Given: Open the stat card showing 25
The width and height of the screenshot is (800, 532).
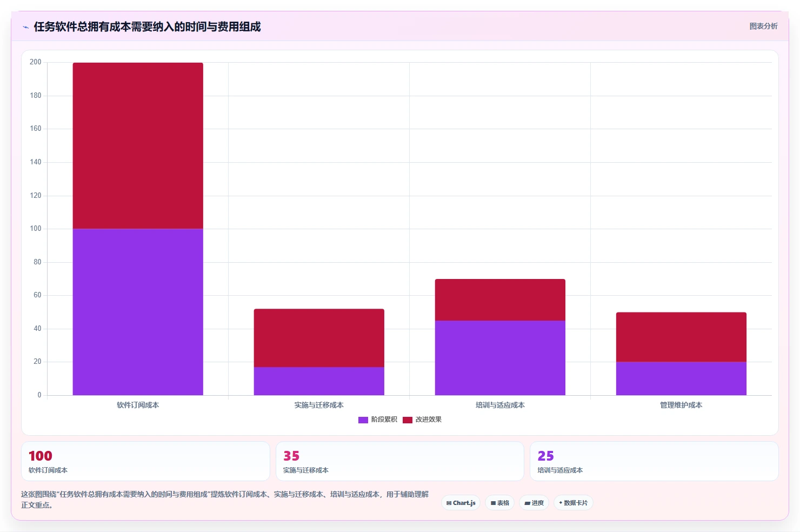Looking at the screenshot, I should (x=654, y=461).
